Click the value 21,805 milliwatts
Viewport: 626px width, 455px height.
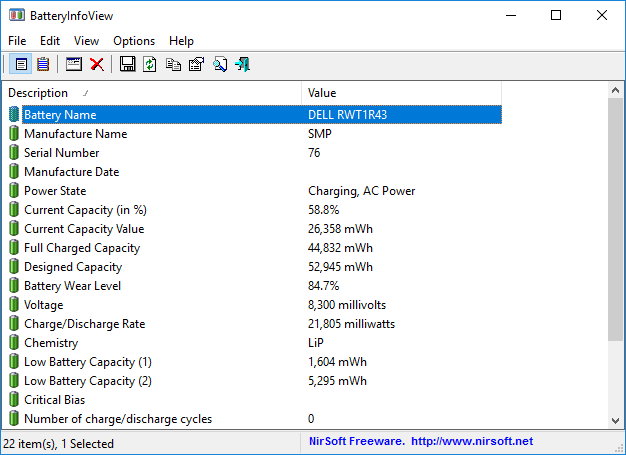tap(351, 324)
